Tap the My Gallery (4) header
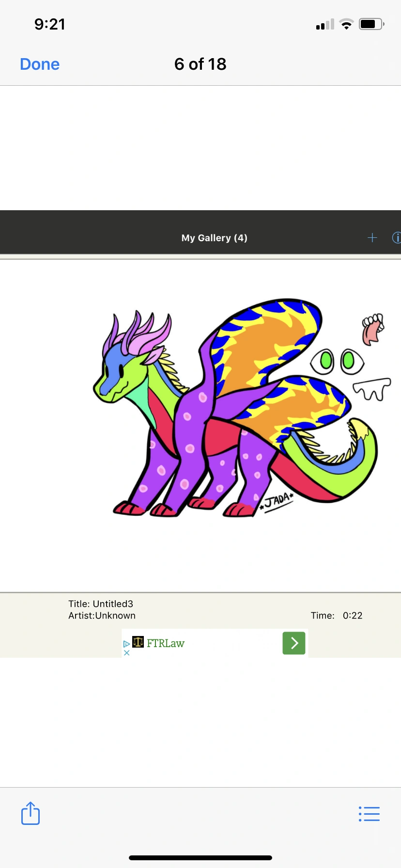401x868 pixels. (x=214, y=238)
